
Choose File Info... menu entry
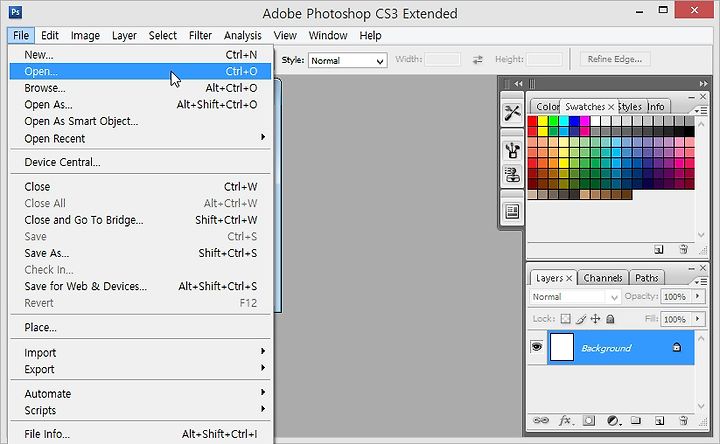point(140,434)
